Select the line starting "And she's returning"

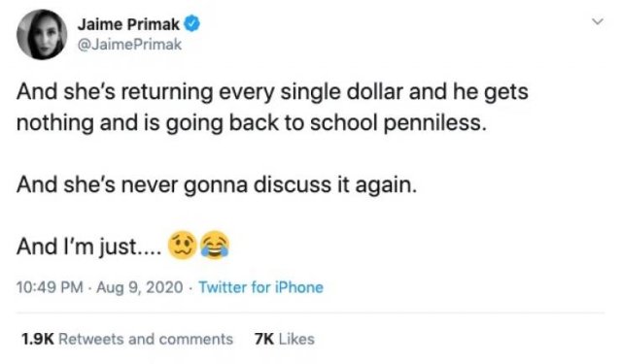click(272, 92)
